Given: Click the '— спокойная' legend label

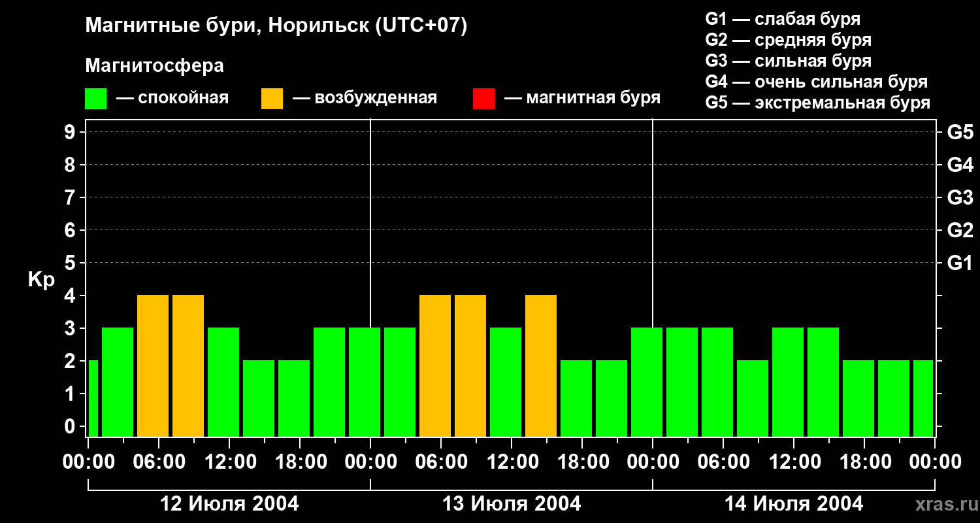Looking at the screenshot, I should click(172, 98).
